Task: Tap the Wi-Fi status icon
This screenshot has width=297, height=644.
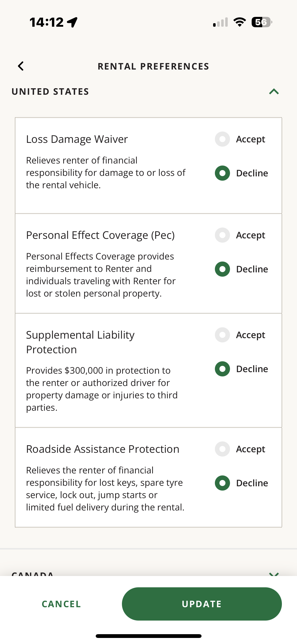Action: pos(240,22)
